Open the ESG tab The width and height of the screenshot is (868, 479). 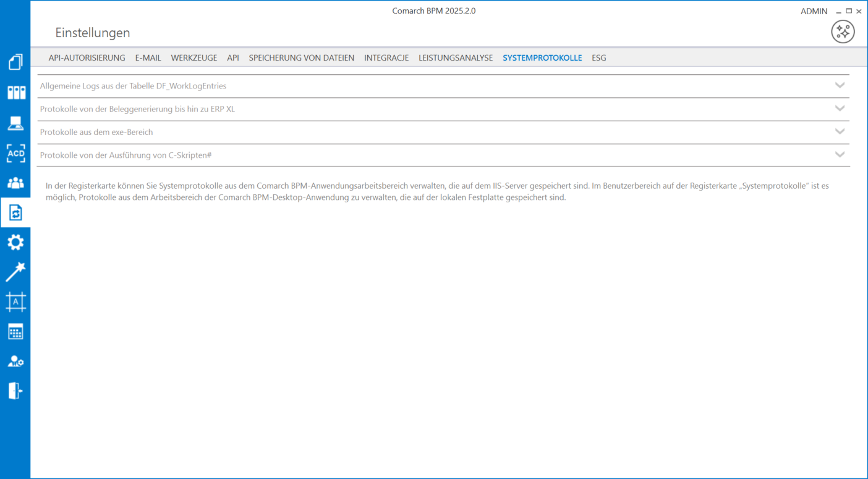tap(598, 58)
